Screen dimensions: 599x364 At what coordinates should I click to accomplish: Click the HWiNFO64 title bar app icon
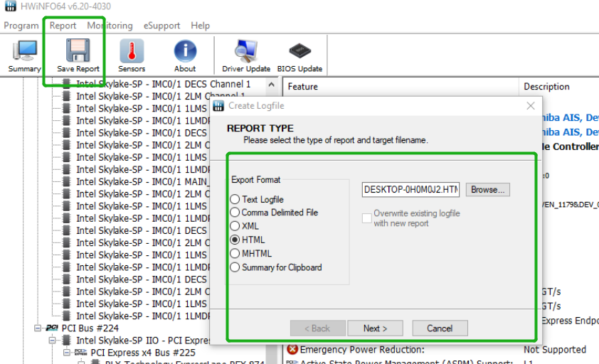(10, 6)
